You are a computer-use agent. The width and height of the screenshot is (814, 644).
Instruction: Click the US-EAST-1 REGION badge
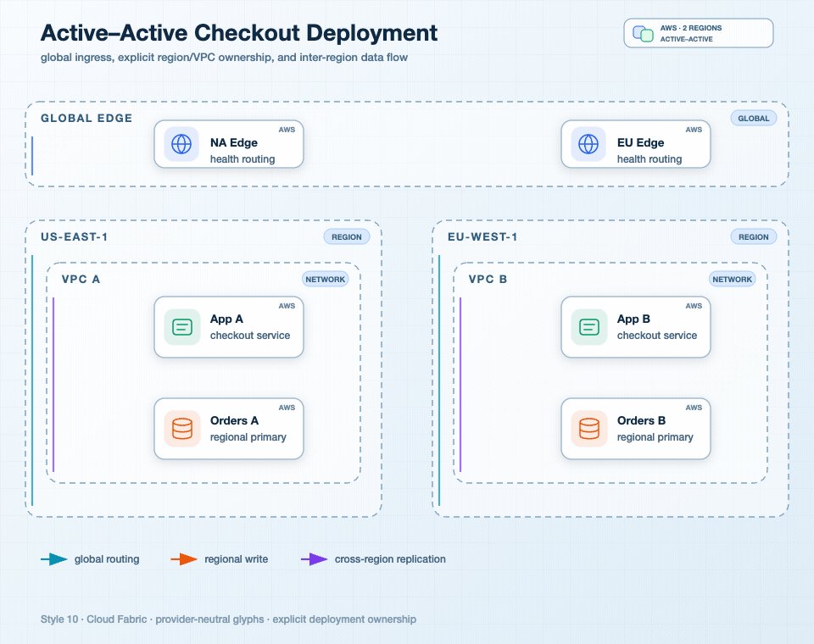pos(347,236)
